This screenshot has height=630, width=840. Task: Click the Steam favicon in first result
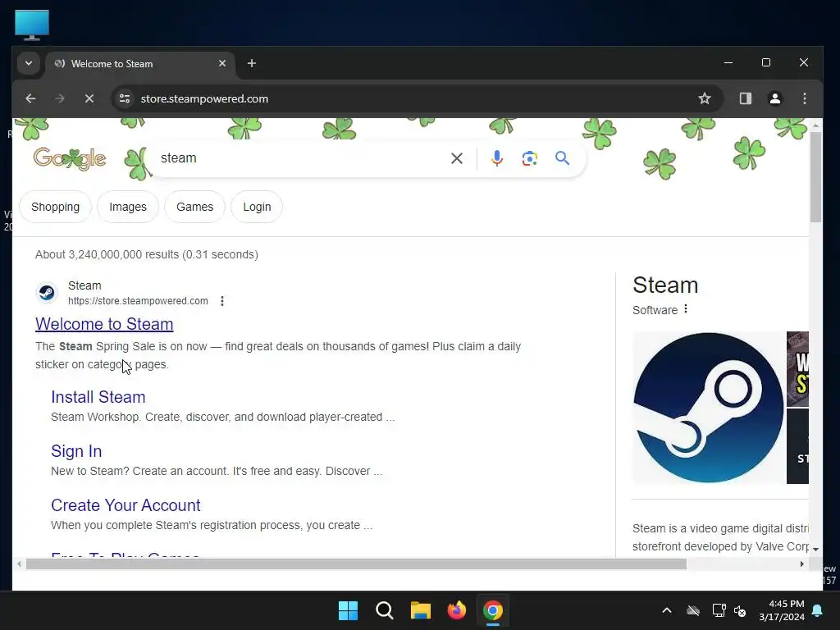[x=47, y=293]
